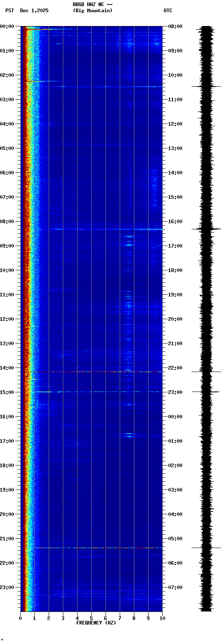Click the UTC '05:00' time label
Screen dimensions: 224x644
pos(175,539)
